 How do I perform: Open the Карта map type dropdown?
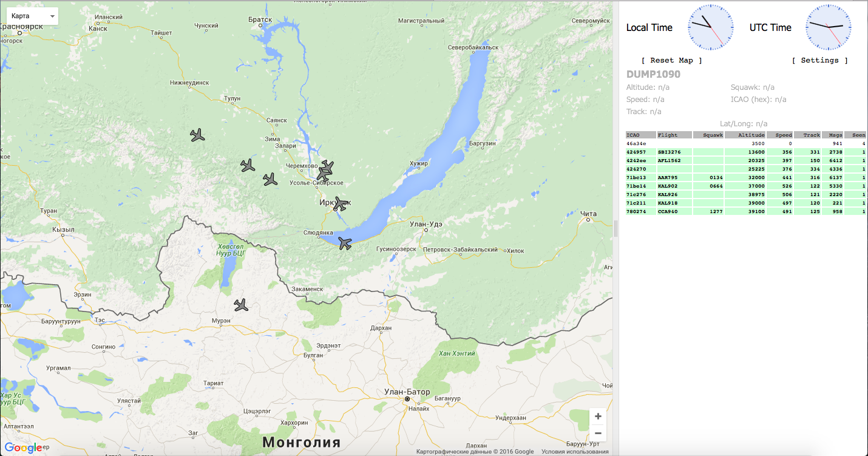(x=33, y=16)
